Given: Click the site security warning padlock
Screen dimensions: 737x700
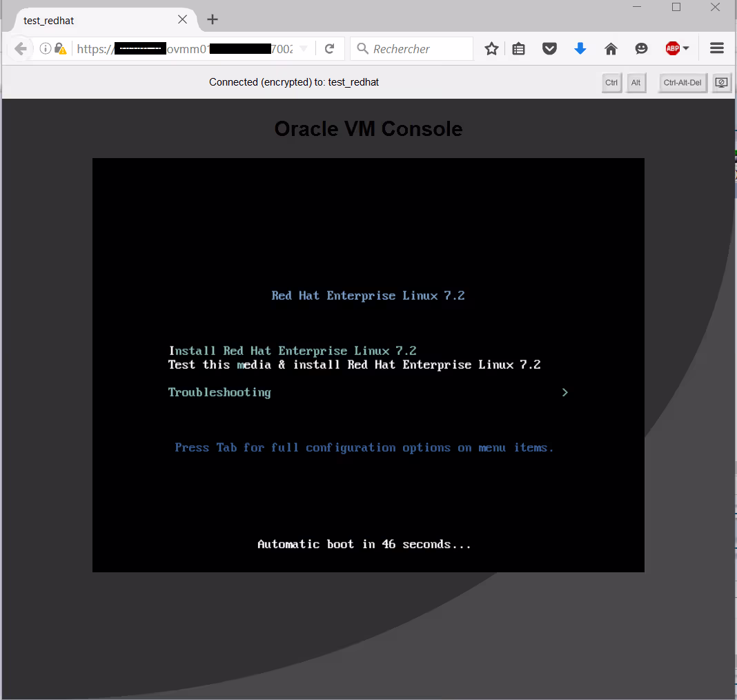Looking at the screenshot, I should point(61,48).
